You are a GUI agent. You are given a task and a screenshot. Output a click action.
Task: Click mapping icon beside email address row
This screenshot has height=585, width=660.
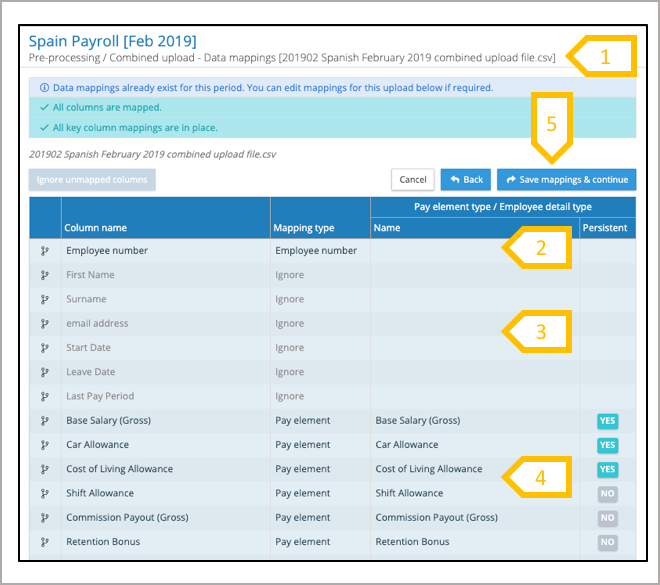click(45, 324)
